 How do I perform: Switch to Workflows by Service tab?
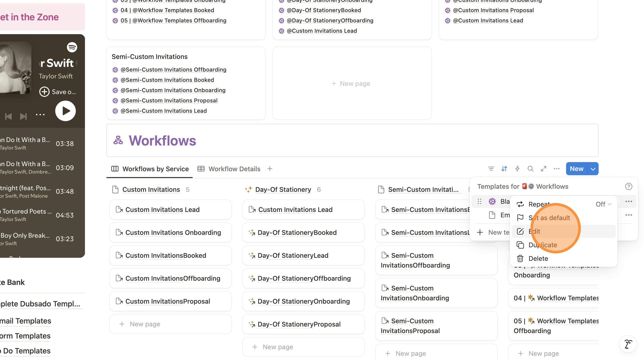coord(150,169)
